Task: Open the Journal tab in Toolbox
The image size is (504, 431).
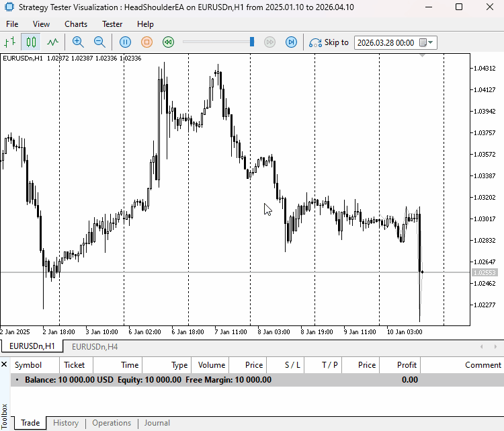Action: coord(157,423)
